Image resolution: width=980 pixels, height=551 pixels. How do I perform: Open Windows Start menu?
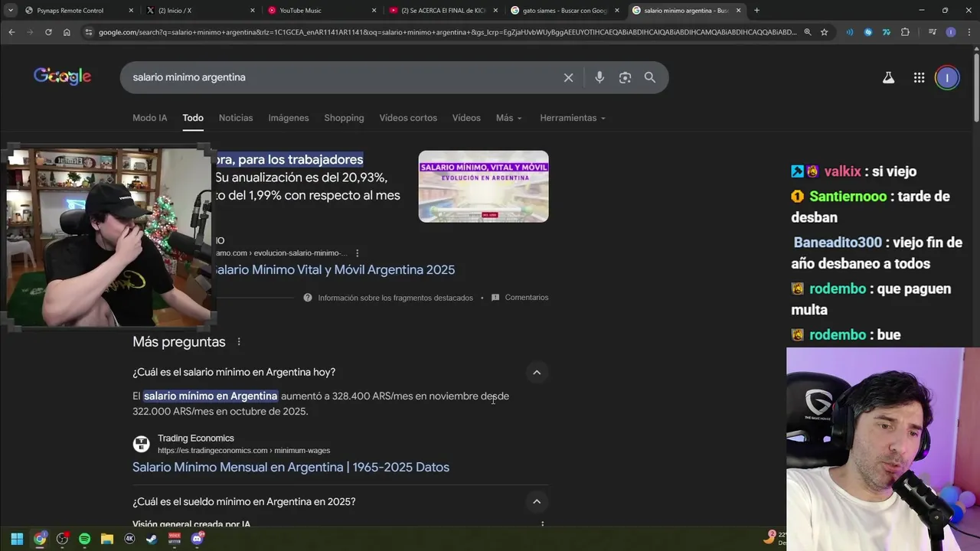point(17,539)
